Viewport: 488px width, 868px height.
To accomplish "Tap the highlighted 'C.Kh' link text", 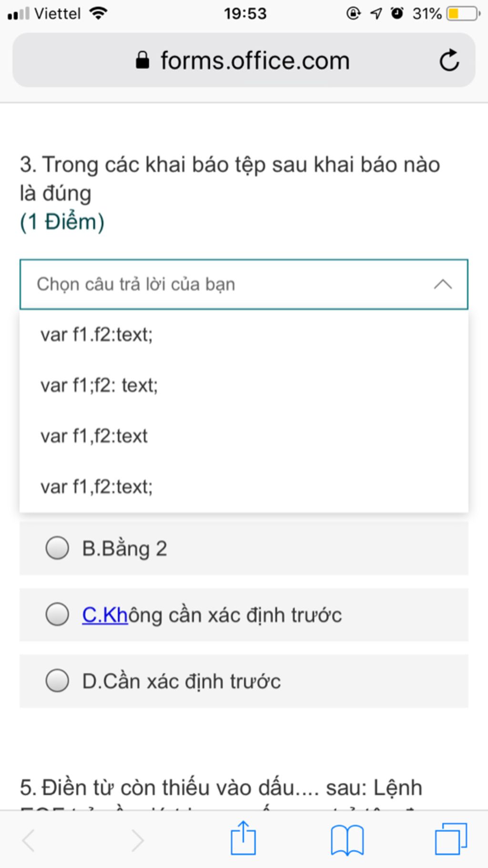I will pos(105,615).
